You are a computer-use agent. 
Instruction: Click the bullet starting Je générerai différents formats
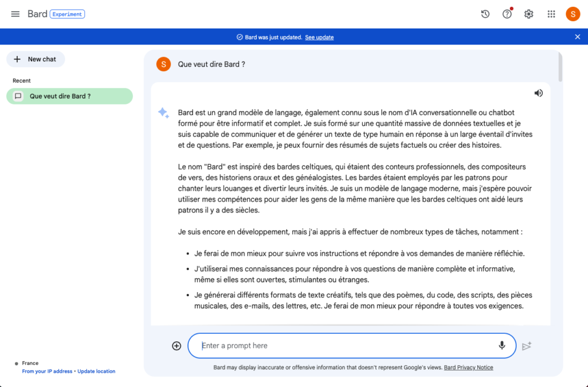[x=363, y=300]
